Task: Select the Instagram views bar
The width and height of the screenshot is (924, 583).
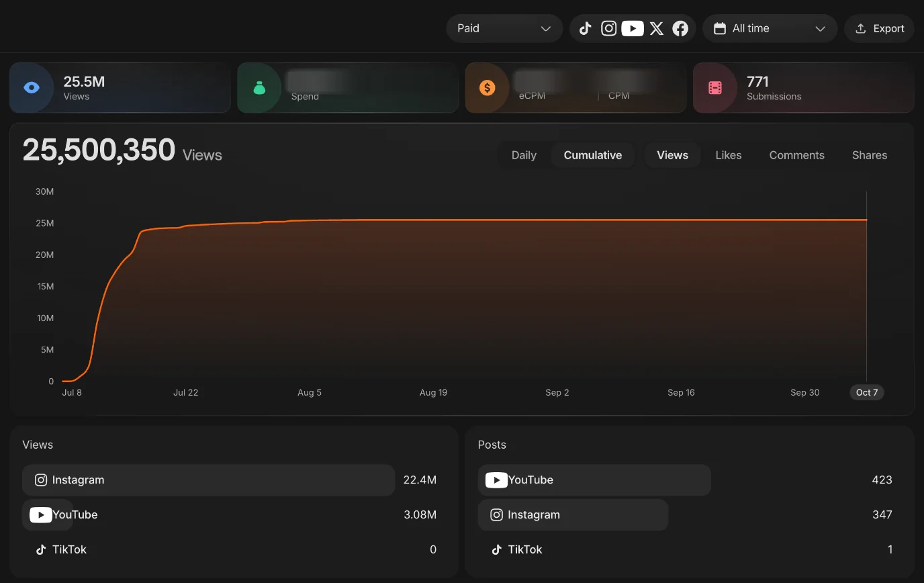Action: click(209, 480)
